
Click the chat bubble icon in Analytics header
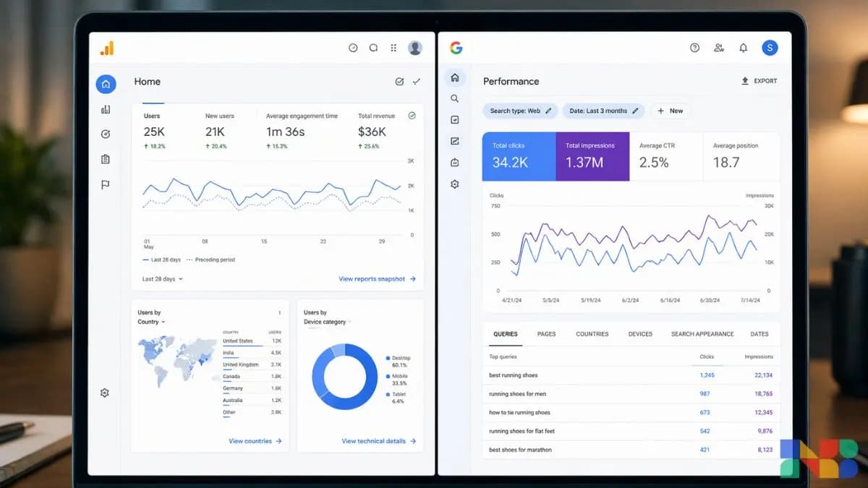pyautogui.click(x=373, y=48)
